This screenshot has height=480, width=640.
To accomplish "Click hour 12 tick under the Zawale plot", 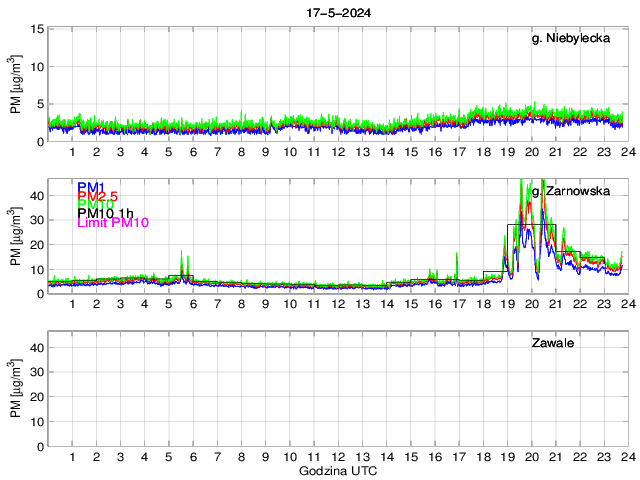I will 337,456.
